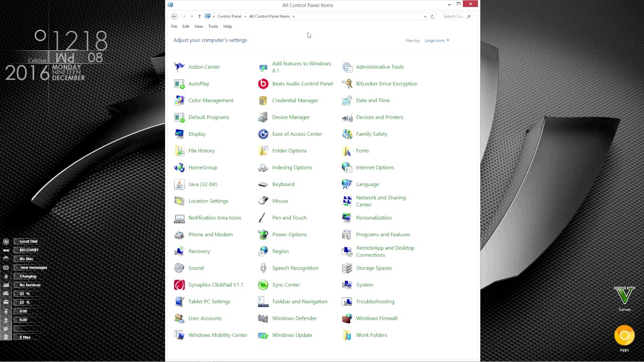The width and height of the screenshot is (644, 362).
Task: Open the Color Management icon
Action: click(x=179, y=101)
